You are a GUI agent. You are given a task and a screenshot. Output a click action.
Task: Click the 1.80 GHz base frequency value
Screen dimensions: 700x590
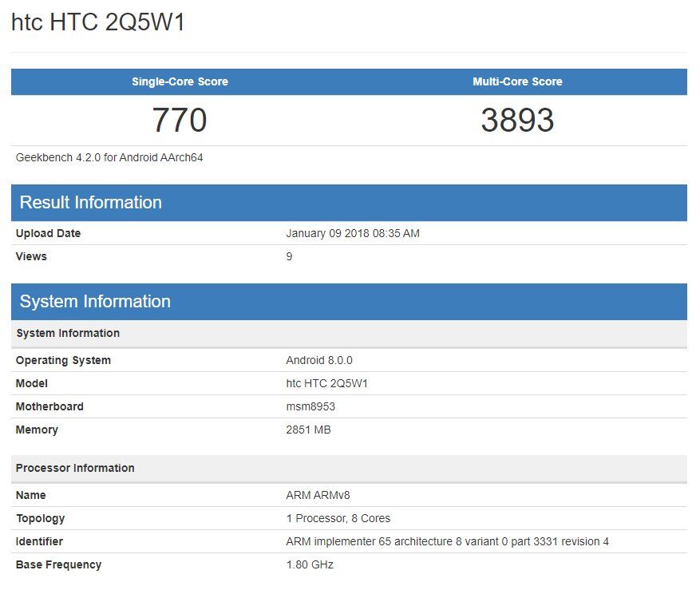310,564
